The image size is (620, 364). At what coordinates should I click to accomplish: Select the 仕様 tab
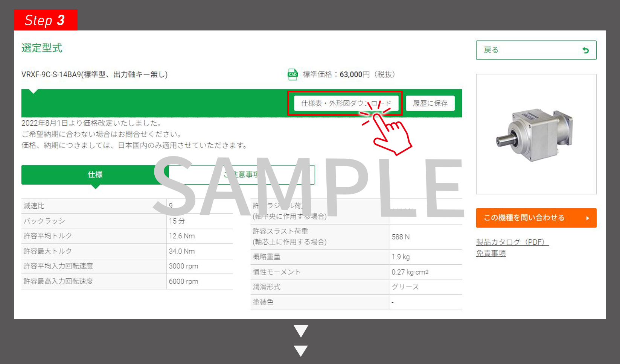click(x=95, y=174)
